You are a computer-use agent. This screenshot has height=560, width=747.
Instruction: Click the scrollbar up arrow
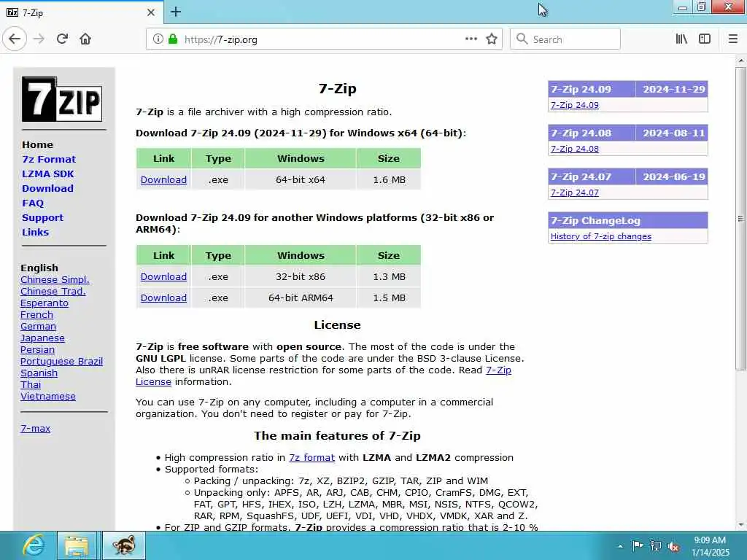pyautogui.click(x=740, y=61)
